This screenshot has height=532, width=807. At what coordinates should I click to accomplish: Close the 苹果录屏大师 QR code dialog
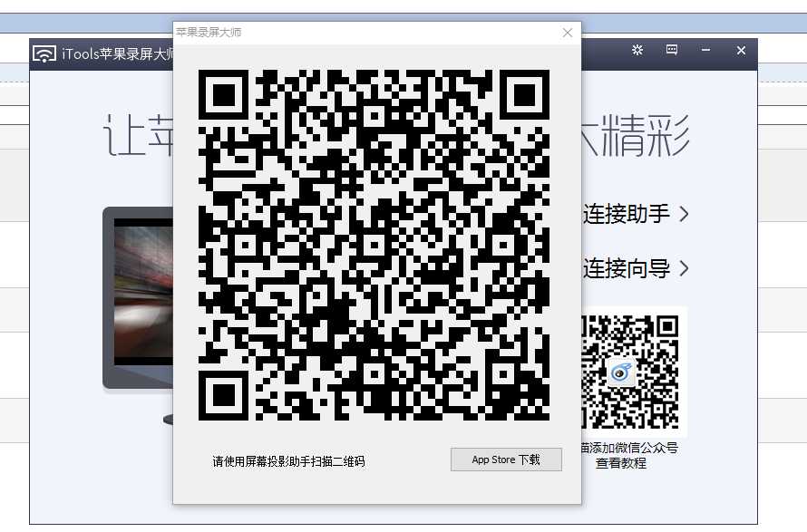tap(568, 33)
